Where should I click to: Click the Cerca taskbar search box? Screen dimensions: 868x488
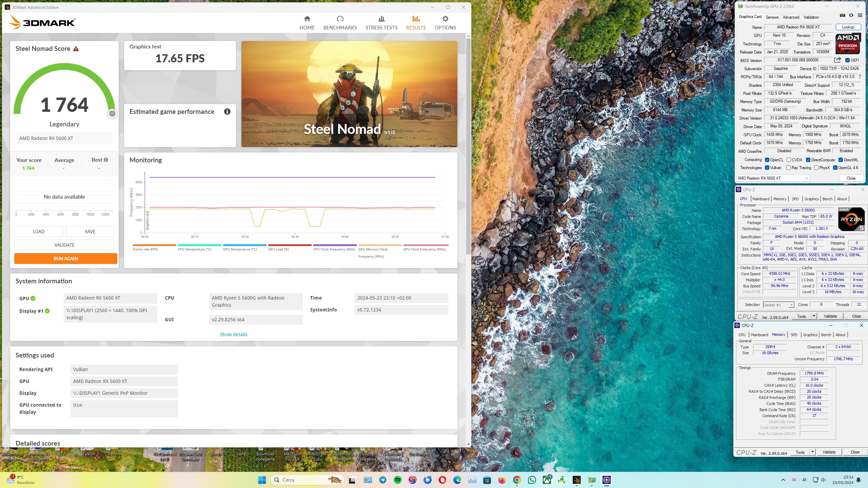307,480
